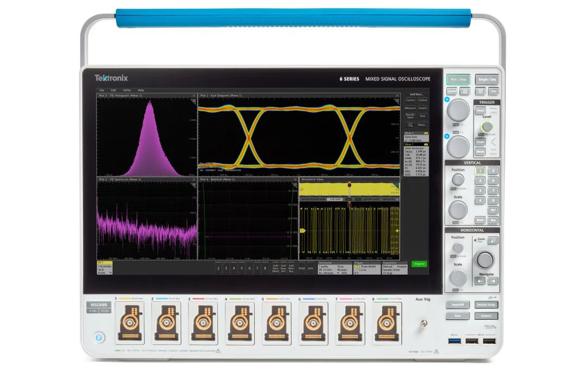Click the Zoom magnifier button in Horizontal section
This screenshot has width=588, height=370.
point(493,240)
